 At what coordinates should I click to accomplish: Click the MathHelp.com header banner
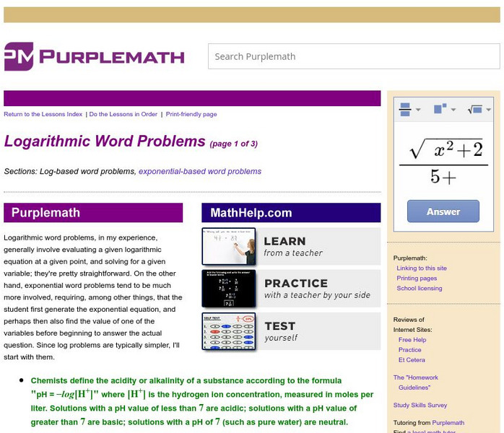291,213
